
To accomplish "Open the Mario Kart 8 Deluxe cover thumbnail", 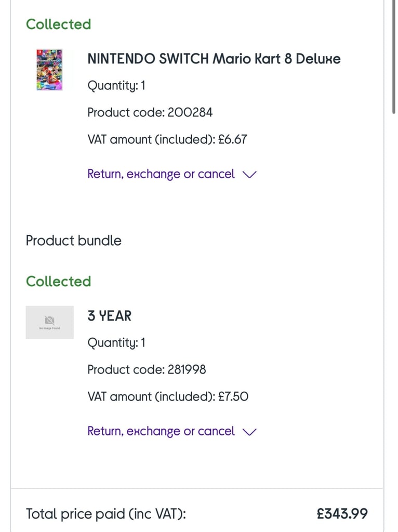I will coord(49,70).
